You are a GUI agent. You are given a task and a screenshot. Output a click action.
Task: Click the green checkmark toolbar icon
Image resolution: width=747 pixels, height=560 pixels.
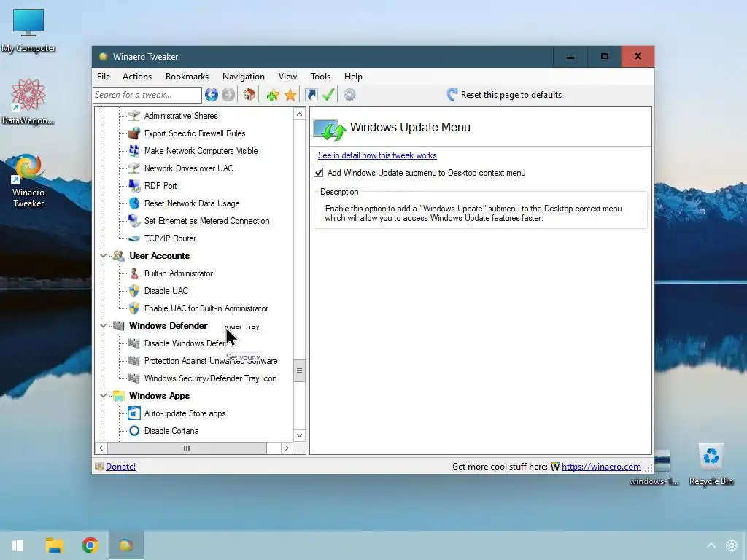[328, 94]
